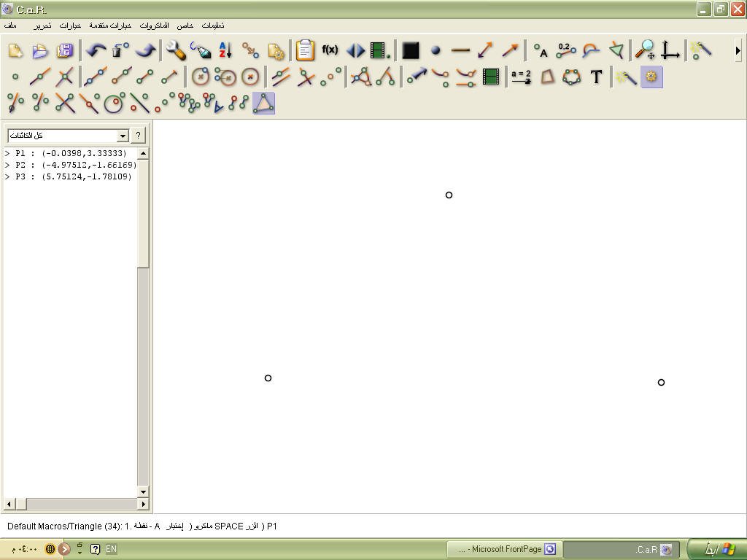Select the intersection tool with crossing lines
The height and width of the screenshot is (560, 747).
tap(65, 77)
